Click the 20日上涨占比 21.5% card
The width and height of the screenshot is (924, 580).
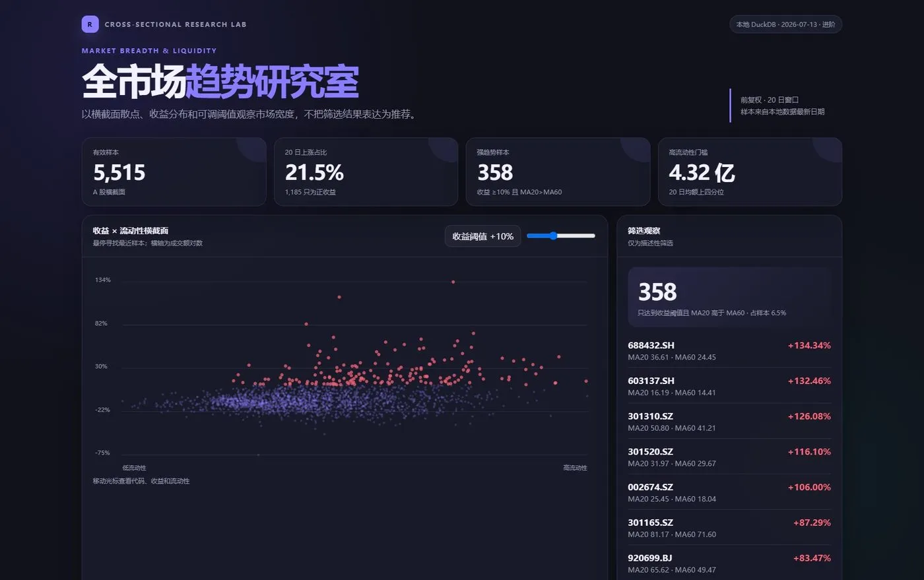click(366, 172)
